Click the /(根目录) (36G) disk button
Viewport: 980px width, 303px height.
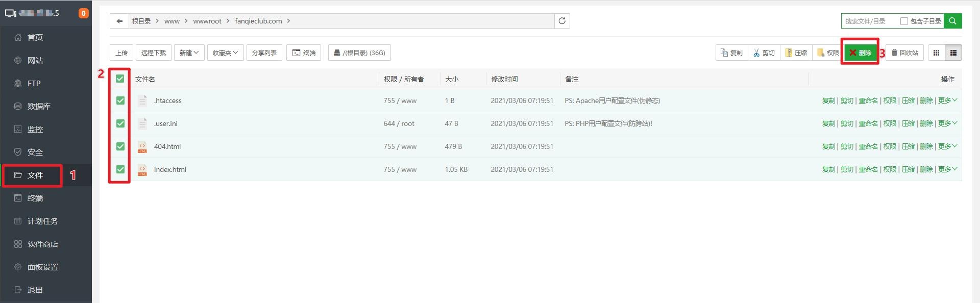click(x=359, y=53)
